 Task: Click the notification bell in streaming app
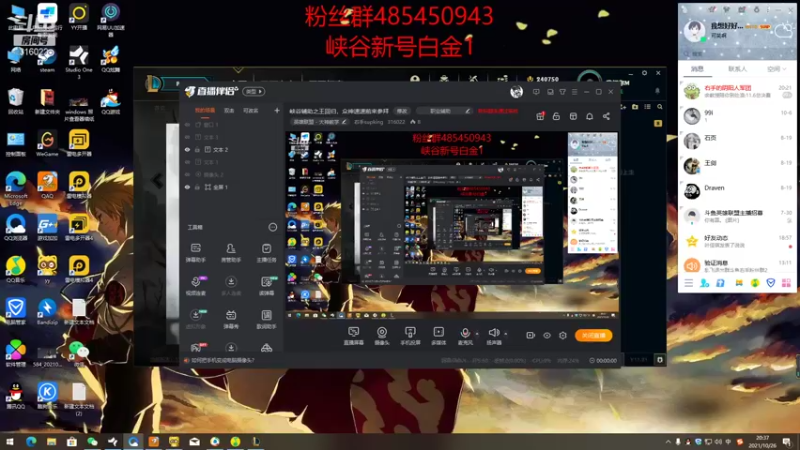589,116
